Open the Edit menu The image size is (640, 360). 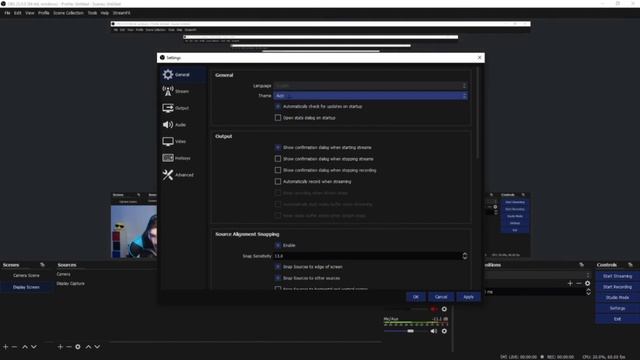(18, 13)
